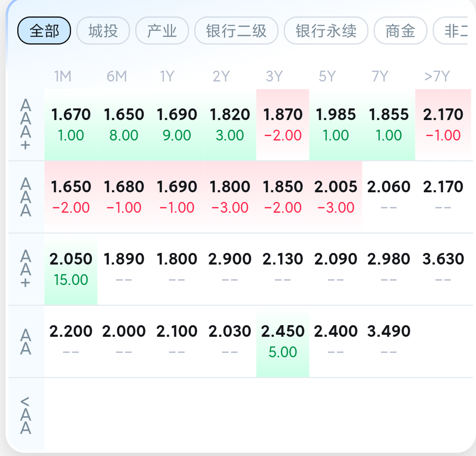This screenshot has width=476, height=456.
Task: Click the AAA+ >7Y cell showing 2.170
Action: (443, 124)
